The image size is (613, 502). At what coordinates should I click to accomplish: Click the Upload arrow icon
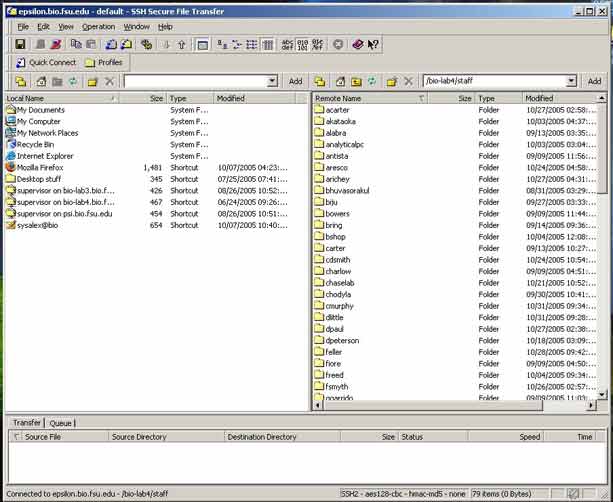pyautogui.click(x=182, y=45)
